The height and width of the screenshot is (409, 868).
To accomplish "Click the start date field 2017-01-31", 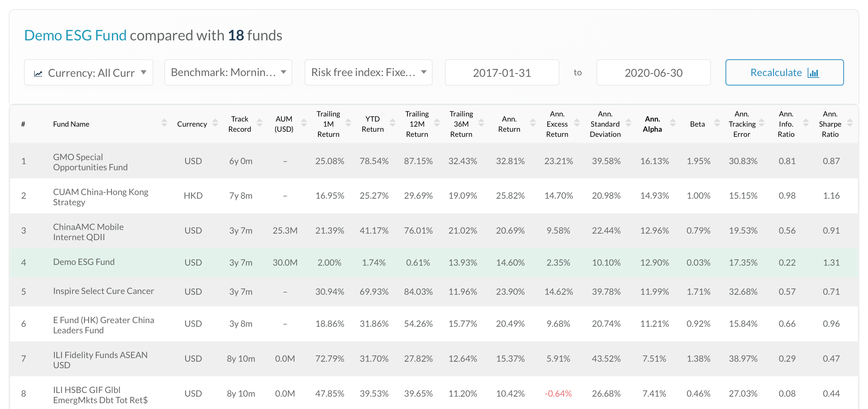I will pos(502,73).
